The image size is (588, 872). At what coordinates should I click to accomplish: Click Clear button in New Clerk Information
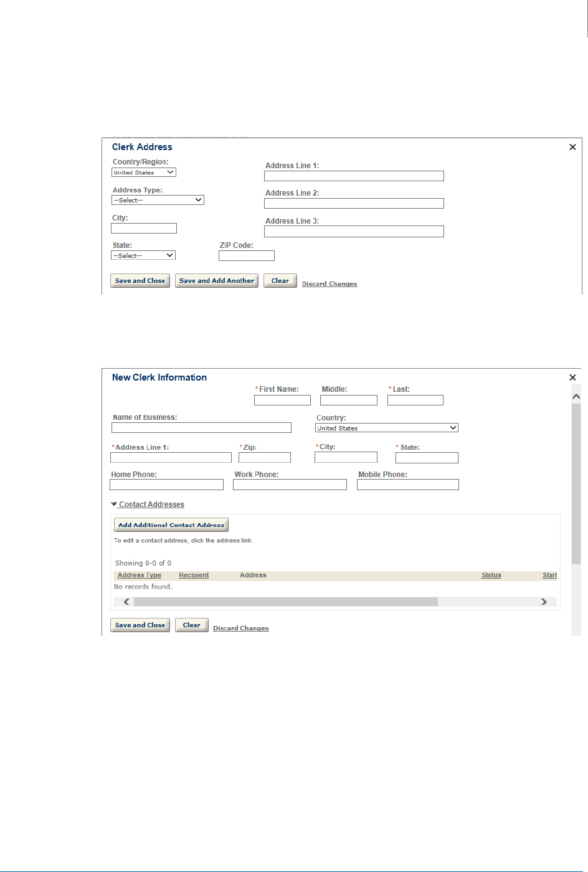pyautogui.click(x=192, y=625)
